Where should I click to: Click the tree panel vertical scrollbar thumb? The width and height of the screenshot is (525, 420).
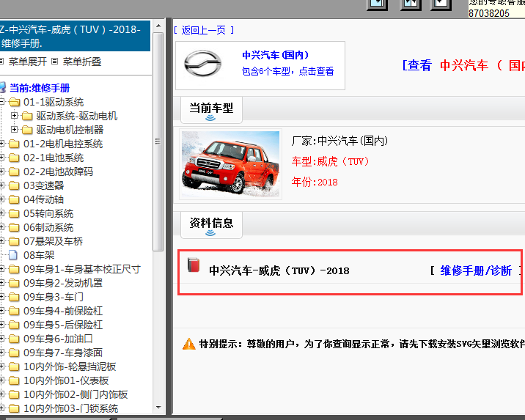point(158,141)
